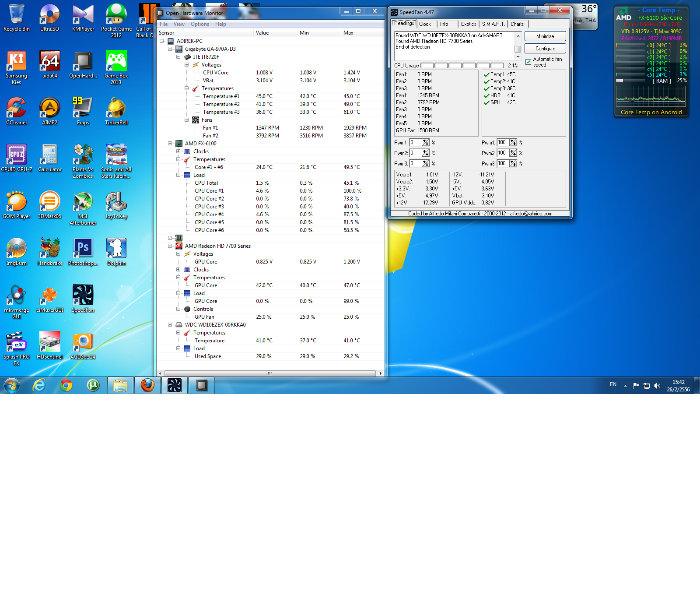Click the Sensor column header
This screenshot has width=700, height=591.
tap(205, 33)
